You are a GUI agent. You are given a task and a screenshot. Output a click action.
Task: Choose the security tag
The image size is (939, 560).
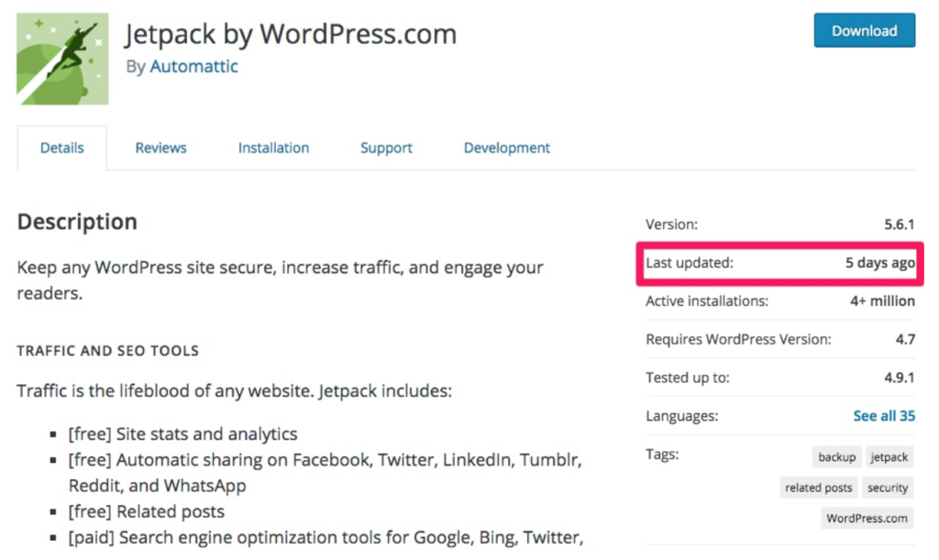(x=888, y=489)
